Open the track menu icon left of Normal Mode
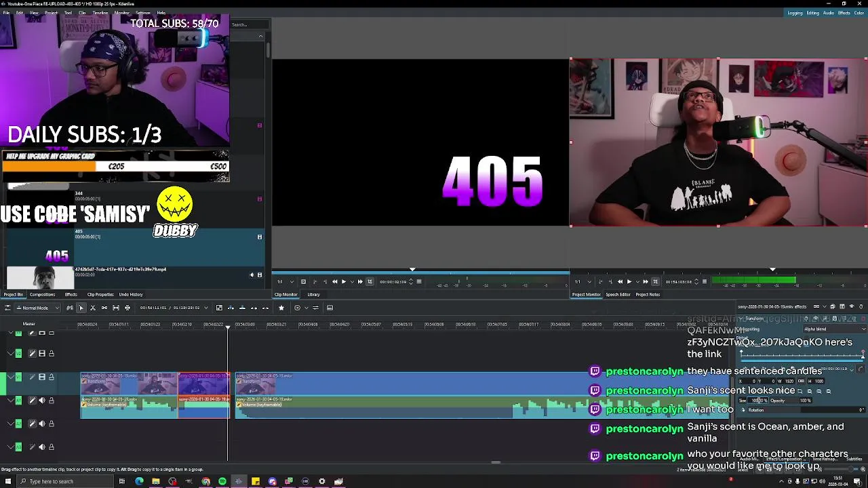Viewport: 868px width, 488px height. coord(7,308)
